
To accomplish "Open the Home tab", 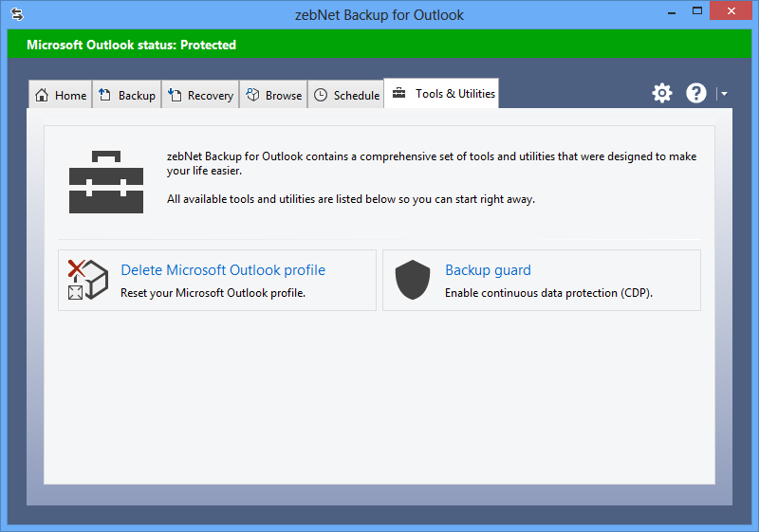I will coord(61,95).
